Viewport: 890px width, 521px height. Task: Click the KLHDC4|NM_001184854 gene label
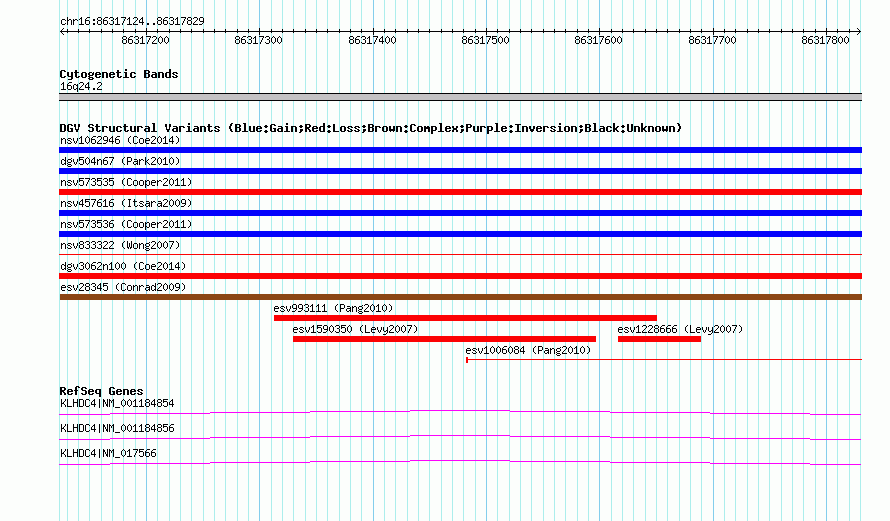click(117, 404)
